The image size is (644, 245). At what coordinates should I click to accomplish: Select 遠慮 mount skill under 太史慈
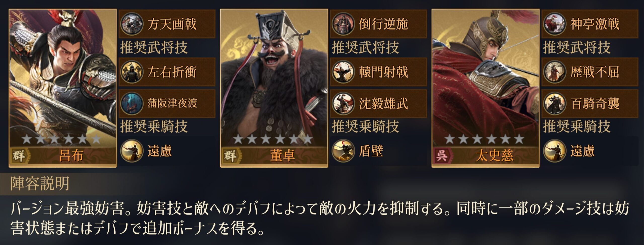(554, 151)
